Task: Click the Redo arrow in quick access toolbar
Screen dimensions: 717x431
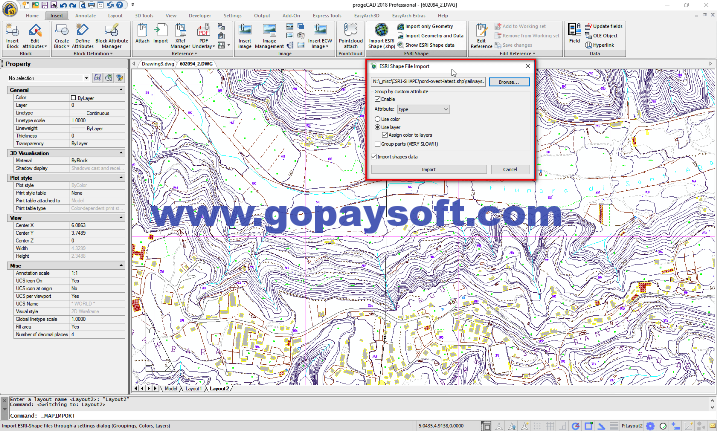Action: click(x=75, y=5)
